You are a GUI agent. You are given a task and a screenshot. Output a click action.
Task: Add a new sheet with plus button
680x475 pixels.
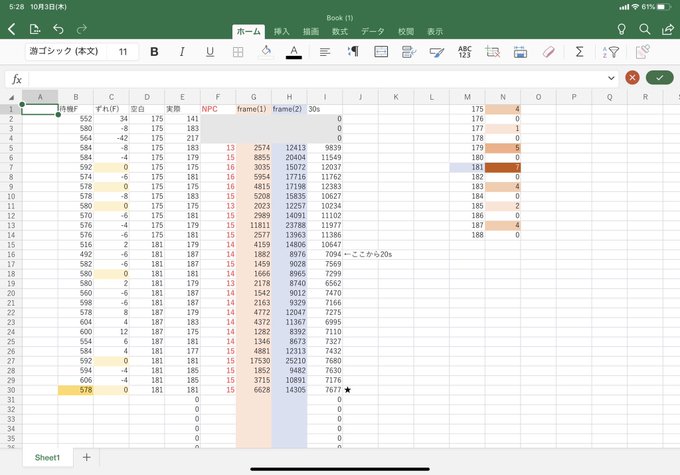click(86, 457)
